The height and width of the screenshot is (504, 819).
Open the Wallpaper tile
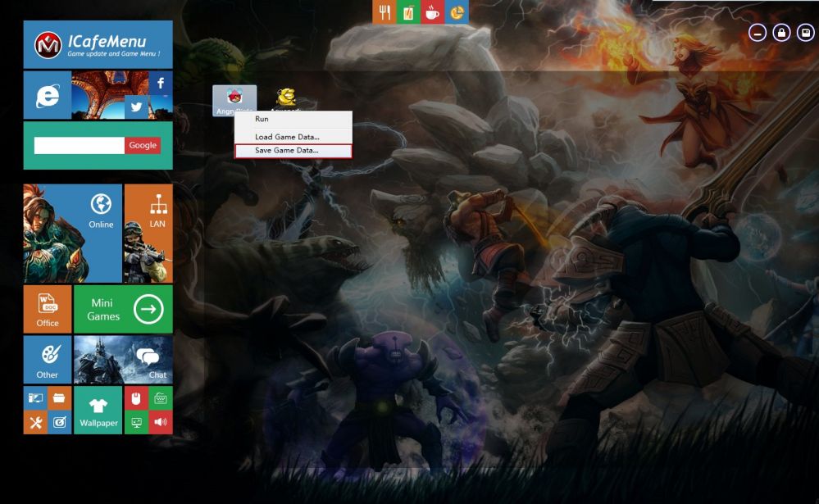pyautogui.click(x=98, y=411)
